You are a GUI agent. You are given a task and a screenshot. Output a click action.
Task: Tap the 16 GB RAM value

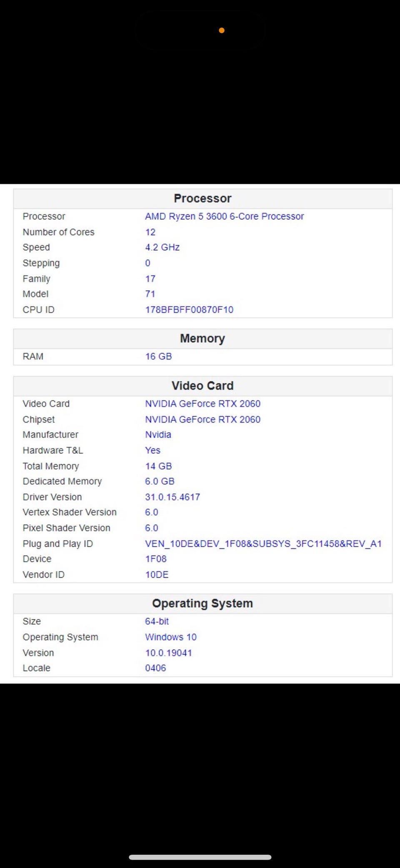(158, 357)
